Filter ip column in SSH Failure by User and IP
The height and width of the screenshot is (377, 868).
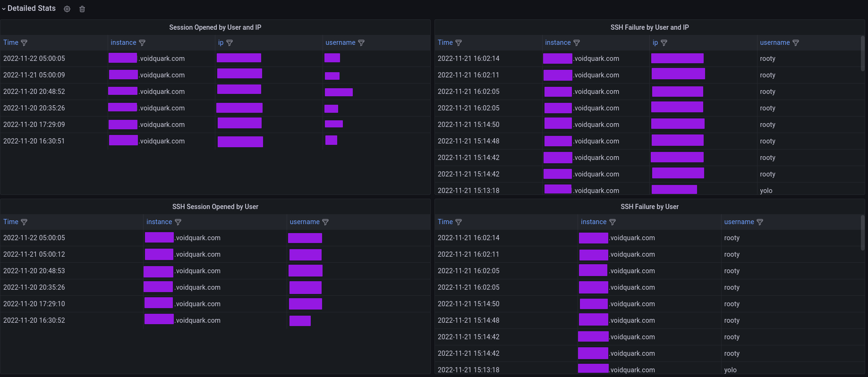coord(664,43)
